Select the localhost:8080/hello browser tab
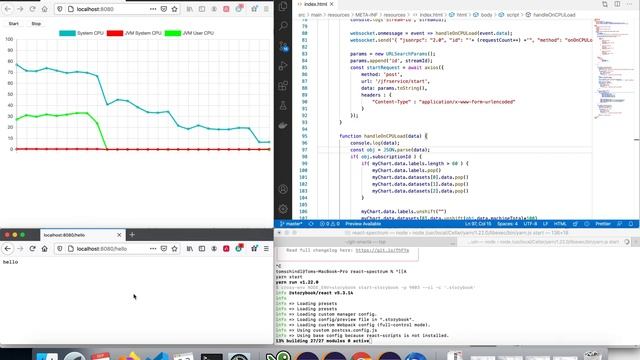 (x=82, y=235)
